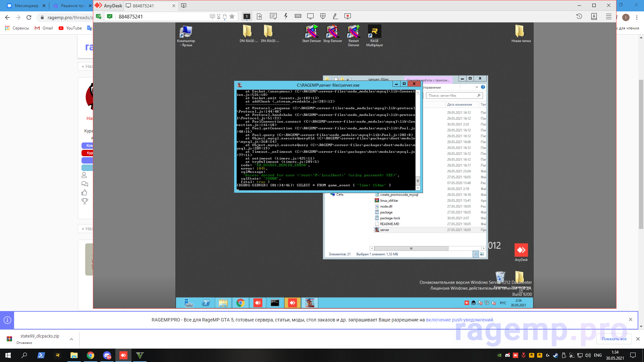Click the remote taskbar clock 2:34

pyautogui.click(x=518, y=303)
